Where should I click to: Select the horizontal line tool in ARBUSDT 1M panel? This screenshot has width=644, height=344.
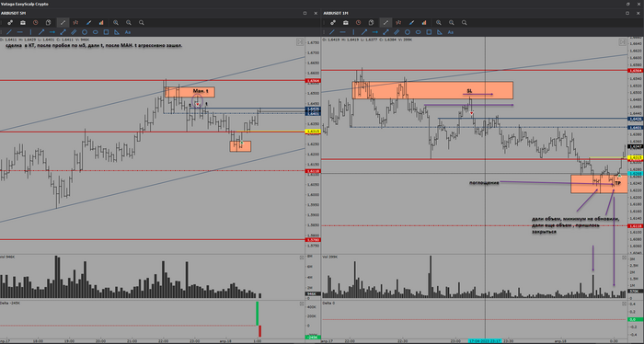342,32
